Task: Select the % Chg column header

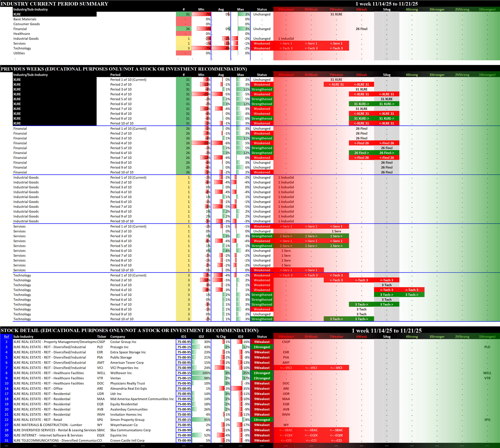Action: [x=221, y=336]
